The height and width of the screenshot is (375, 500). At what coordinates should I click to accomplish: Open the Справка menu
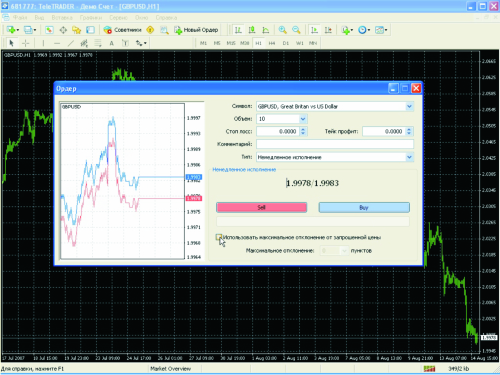coord(166,17)
